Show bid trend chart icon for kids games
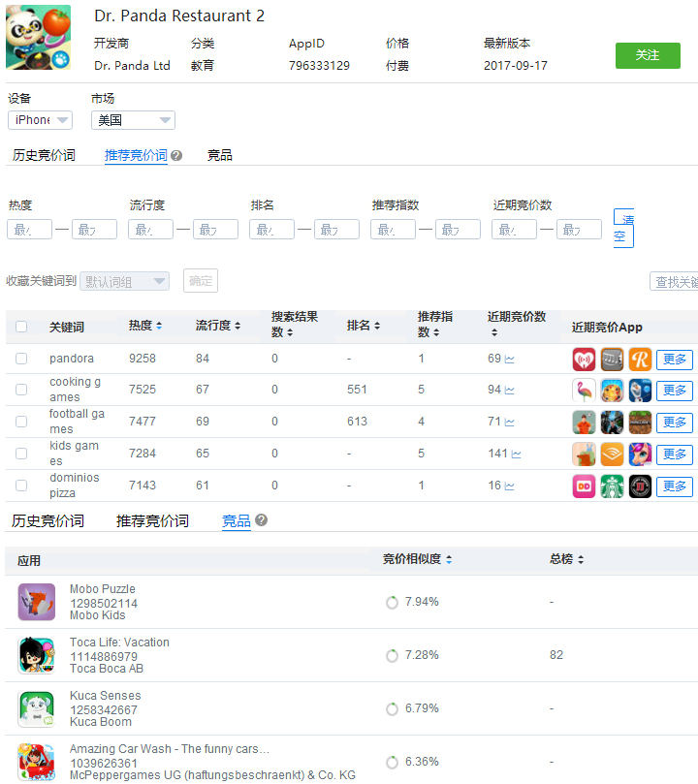 pos(517,454)
